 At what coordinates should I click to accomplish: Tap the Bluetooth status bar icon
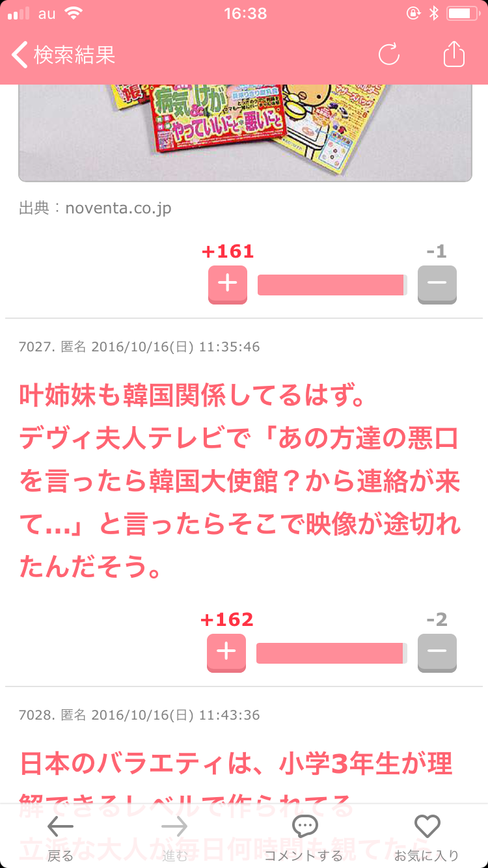click(435, 13)
